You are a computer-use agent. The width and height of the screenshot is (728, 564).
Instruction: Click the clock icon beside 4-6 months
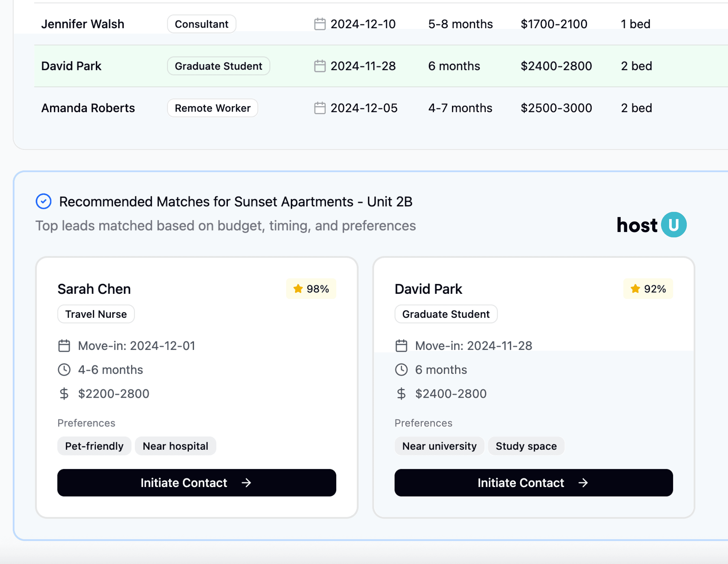[64, 370]
